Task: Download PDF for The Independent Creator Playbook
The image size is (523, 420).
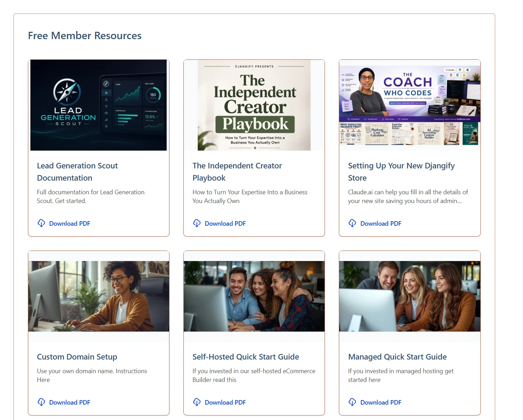Action: click(219, 224)
